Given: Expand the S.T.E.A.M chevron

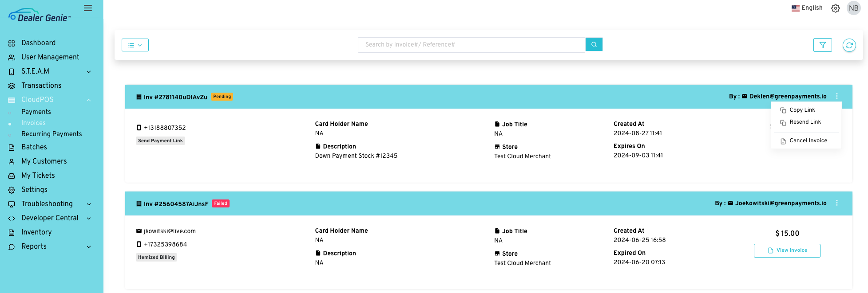Looking at the screenshot, I should [x=89, y=71].
